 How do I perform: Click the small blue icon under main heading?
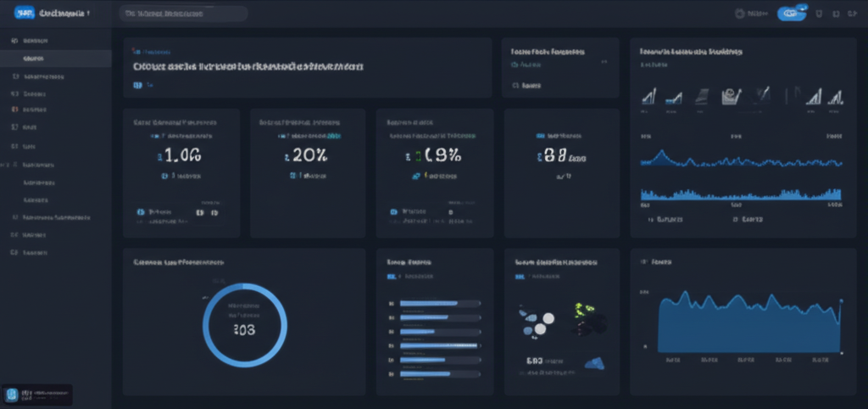138,85
